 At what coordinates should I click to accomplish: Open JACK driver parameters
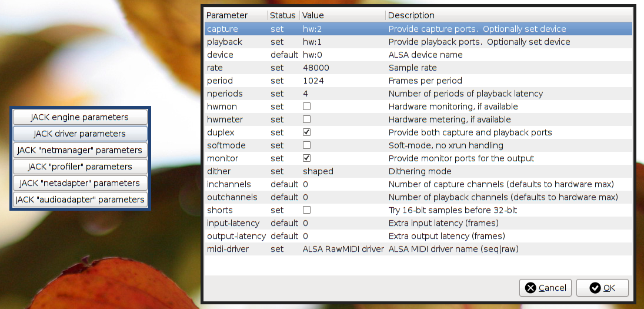[x=80, y=134]
